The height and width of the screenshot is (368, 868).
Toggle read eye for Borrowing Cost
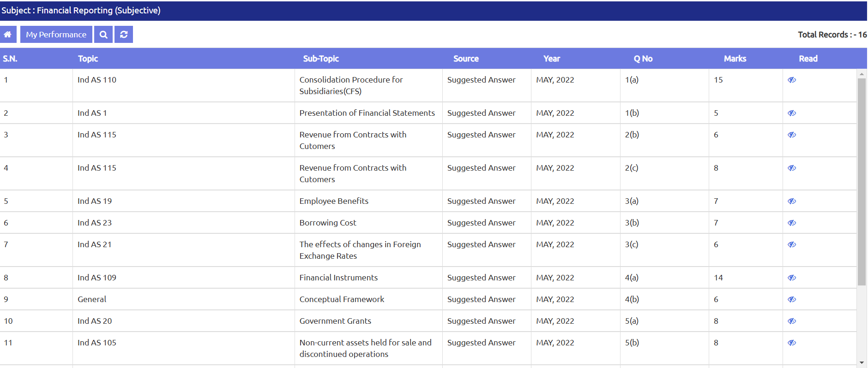click(792, 223)
